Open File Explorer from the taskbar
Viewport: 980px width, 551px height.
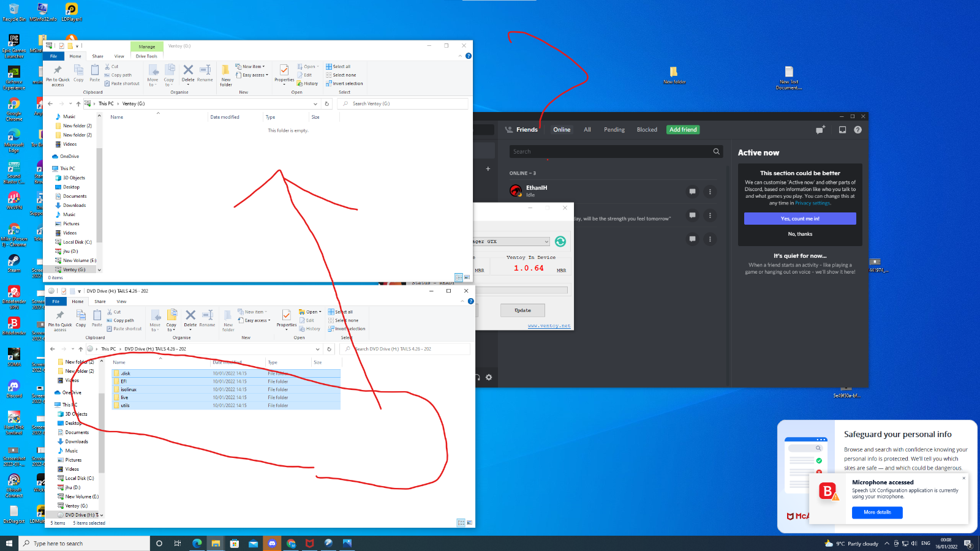(x=216, y=543)
